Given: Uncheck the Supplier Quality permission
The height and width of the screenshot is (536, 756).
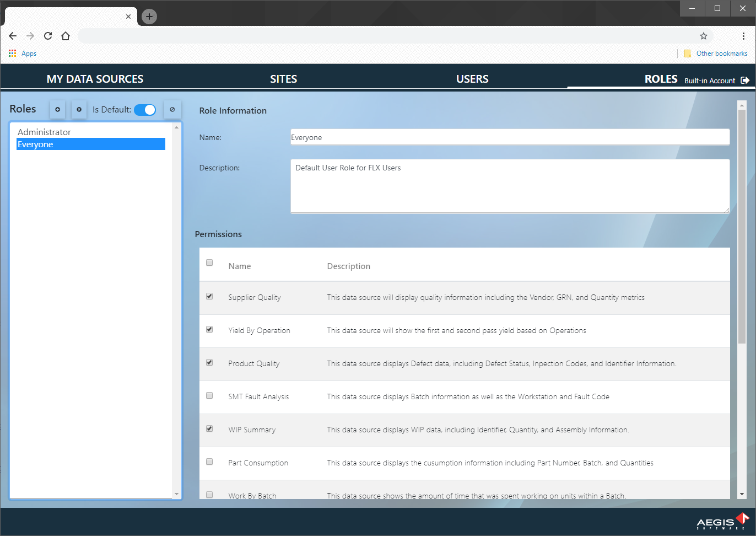Looking at the screenshot, I should 209,296.
